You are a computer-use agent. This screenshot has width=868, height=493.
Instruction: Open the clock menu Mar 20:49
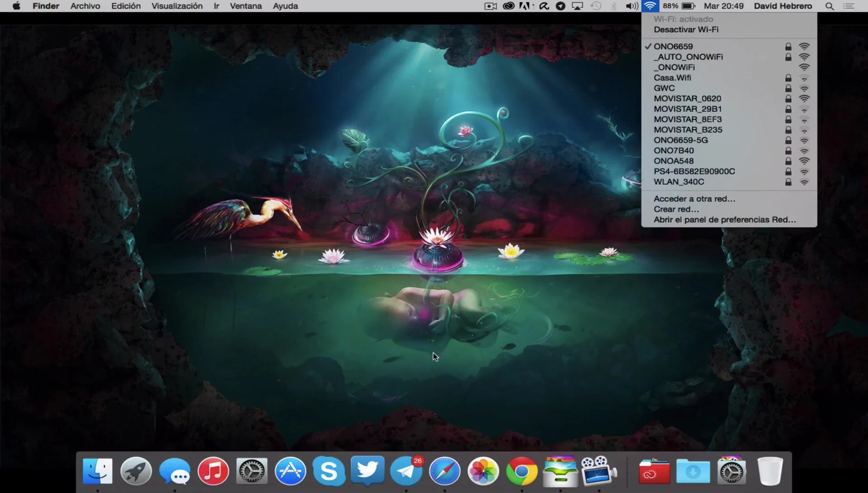coord(723,6)
